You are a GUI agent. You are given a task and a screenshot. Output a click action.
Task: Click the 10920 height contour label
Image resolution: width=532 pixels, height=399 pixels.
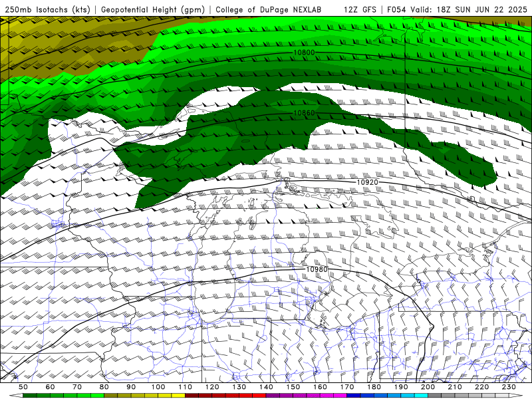(x=368, y=182)
